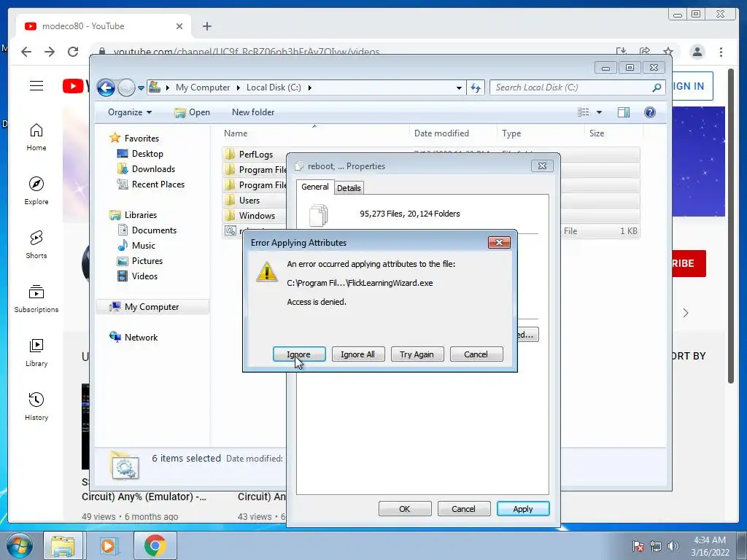Sort by Type column header
The height and width of the screenshot is (560, 747).
[541, 133]
